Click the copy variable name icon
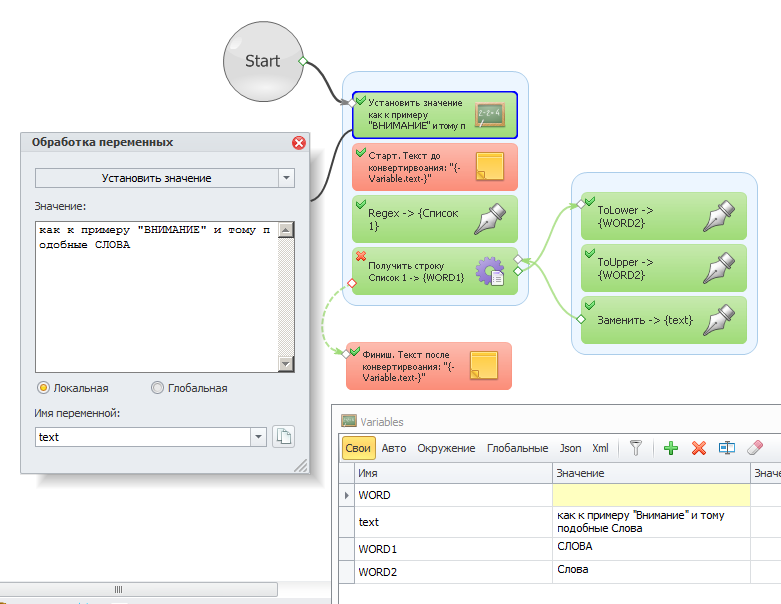The image size is (781, 604). click(x=283, y=437)
